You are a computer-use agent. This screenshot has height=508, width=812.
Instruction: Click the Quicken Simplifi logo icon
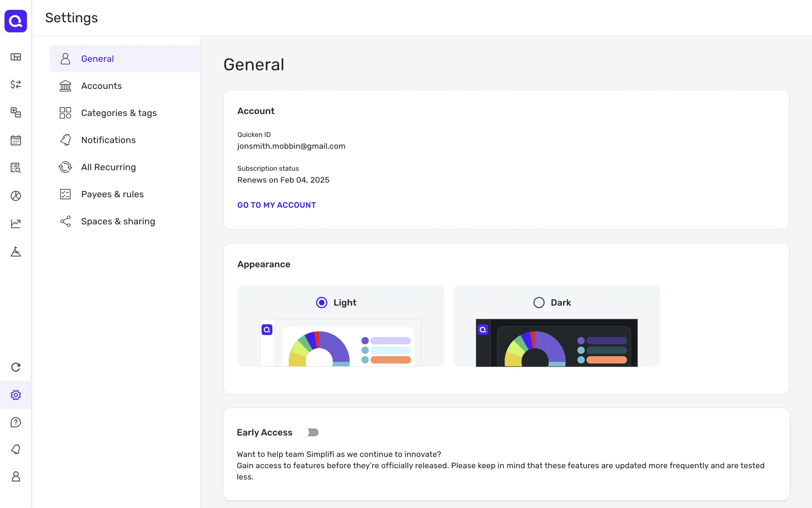tap(16, 21)
